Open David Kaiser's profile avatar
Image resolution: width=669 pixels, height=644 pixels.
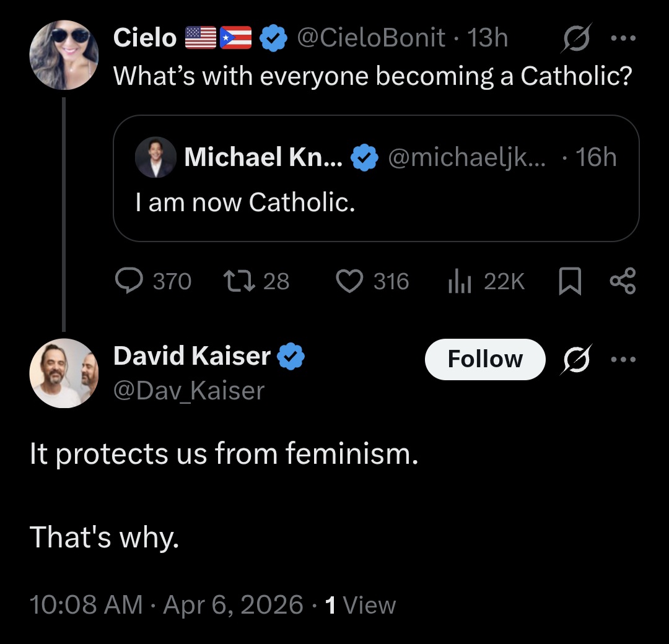64,373
